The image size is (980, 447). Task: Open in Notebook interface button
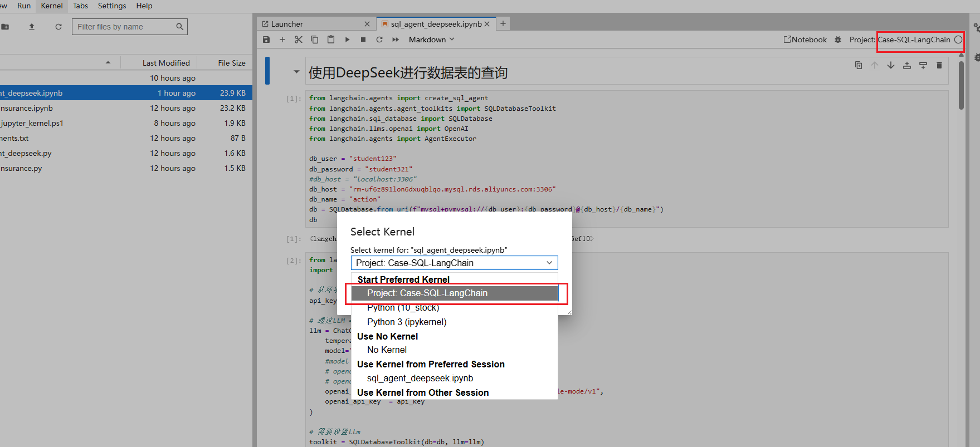point(805,40)
